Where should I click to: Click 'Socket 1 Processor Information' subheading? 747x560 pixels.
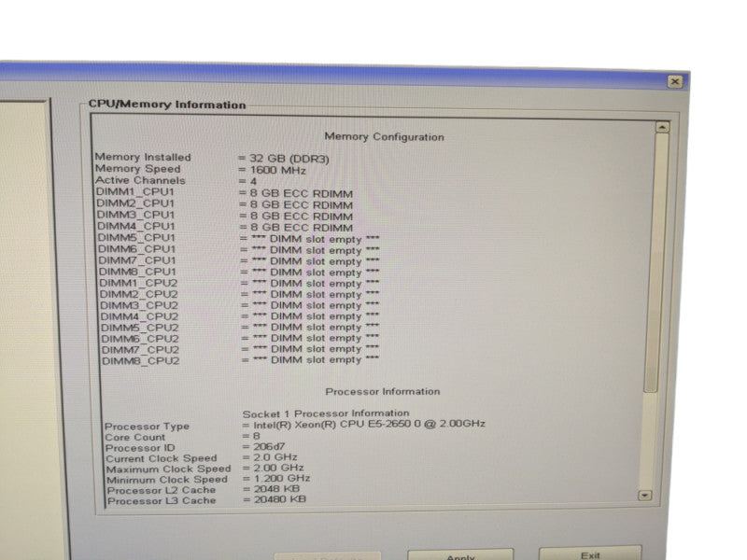click(x=326, y=413)
